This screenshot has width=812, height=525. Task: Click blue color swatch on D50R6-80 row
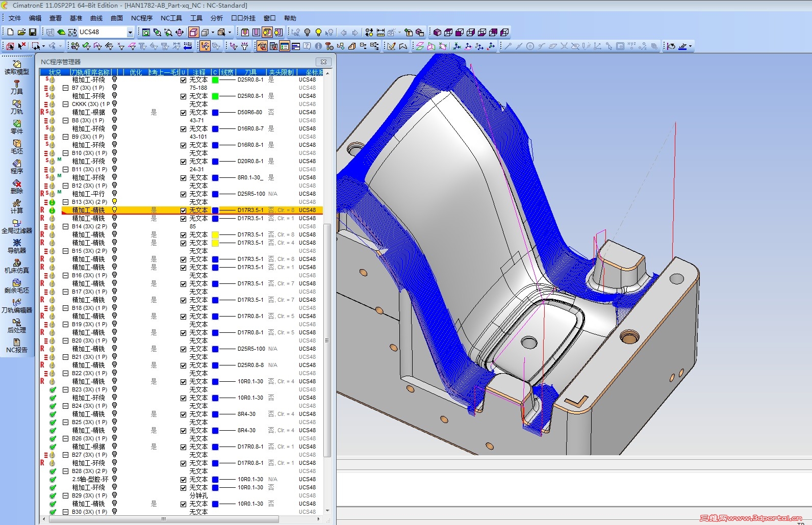[x=215, y=113]
